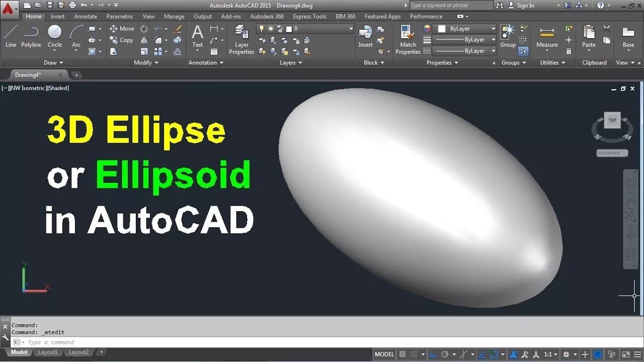This screenshot has height=362, width=644.
Task: Click the Move tool
Action: (x=122, y=29)
